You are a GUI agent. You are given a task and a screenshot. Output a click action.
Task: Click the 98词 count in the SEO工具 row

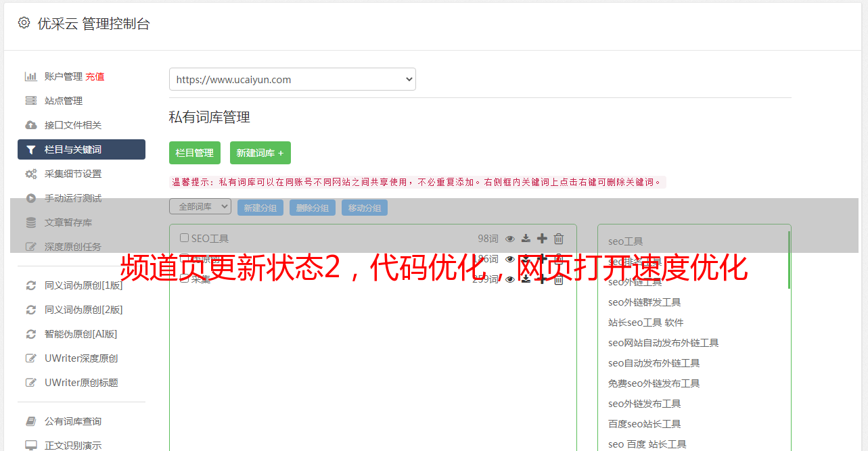488,239
